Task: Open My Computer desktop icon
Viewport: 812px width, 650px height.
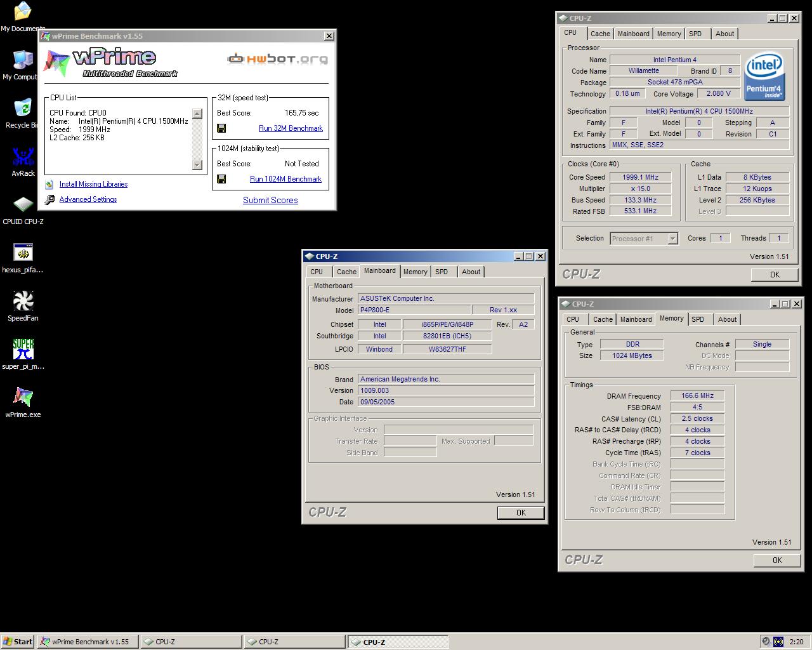Action: coord(22,60)
